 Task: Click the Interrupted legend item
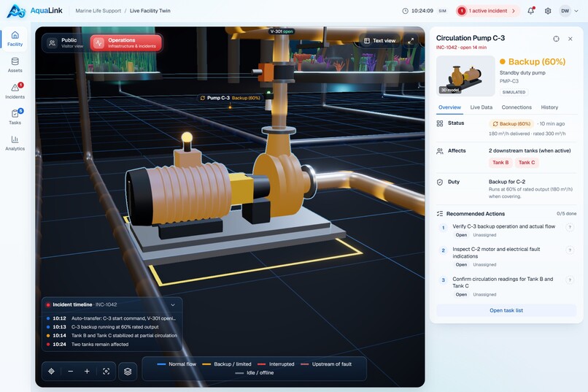point(276,364)
